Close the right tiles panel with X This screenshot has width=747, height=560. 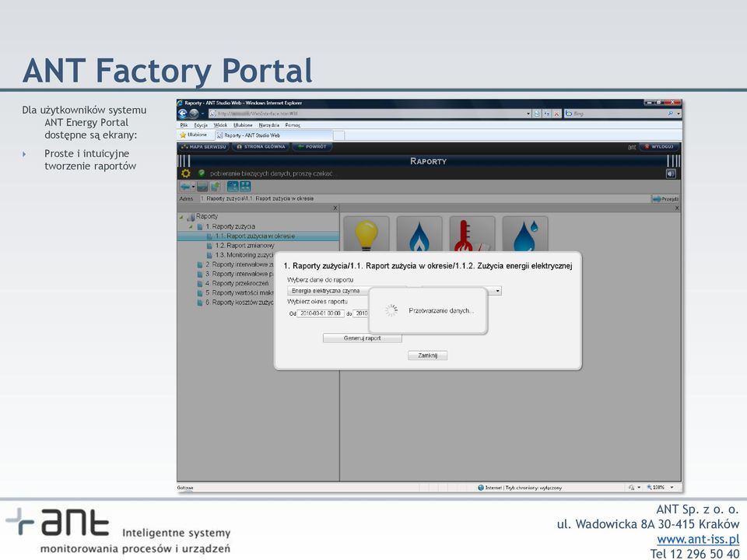677,208
